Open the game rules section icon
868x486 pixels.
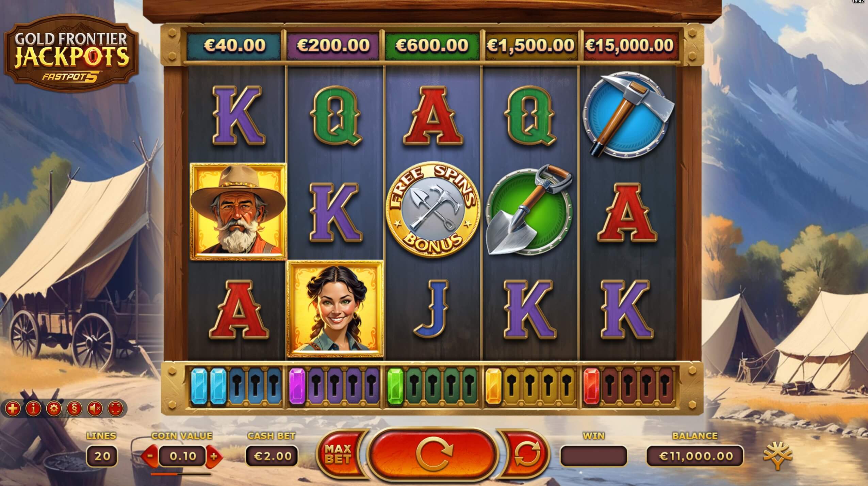pyautogui.click(x=74, y=408)
